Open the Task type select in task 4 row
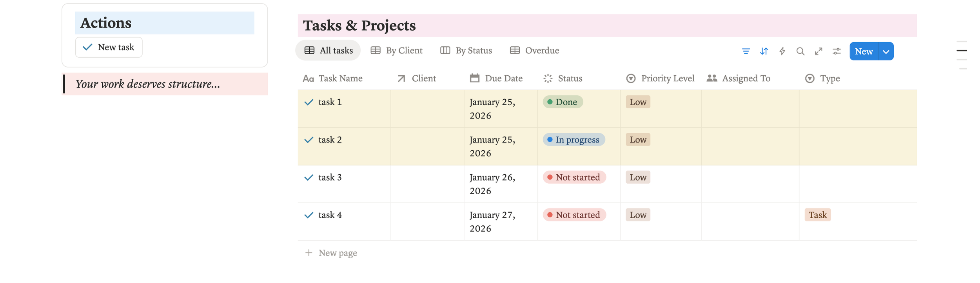 point(817,215)
